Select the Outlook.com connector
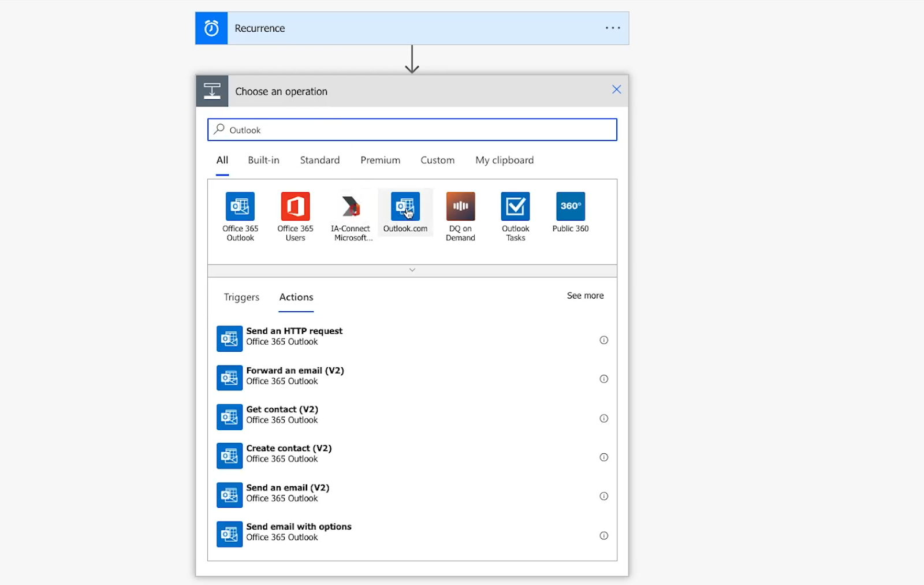This screenshot has height=585, width=924. [x=405, y=213]
